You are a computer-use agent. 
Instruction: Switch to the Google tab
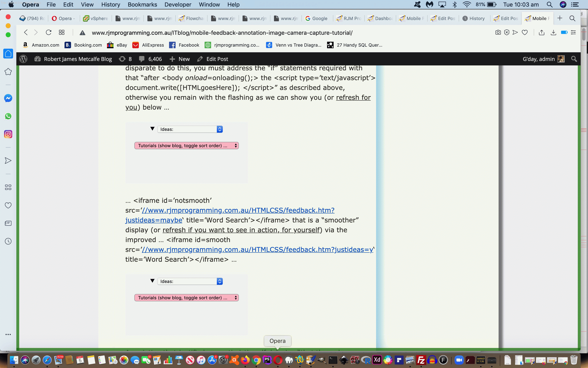click(317, 18)
